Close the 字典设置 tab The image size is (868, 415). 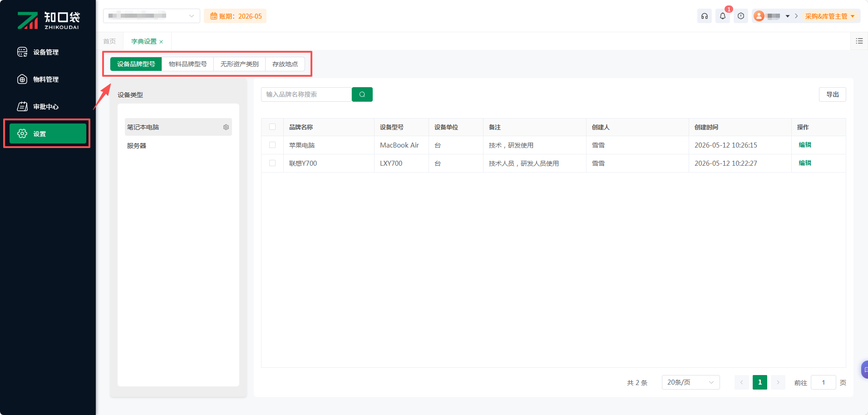tap(161, 42)
